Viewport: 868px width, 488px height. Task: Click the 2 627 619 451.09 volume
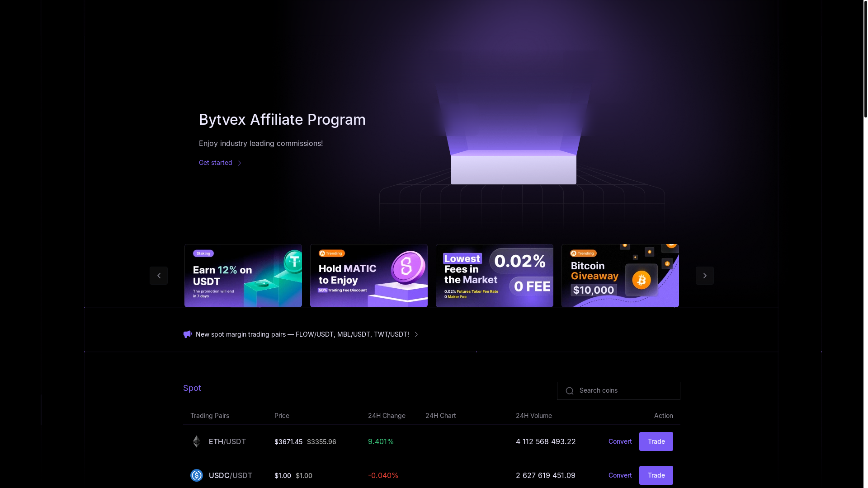tap(546, 475)
